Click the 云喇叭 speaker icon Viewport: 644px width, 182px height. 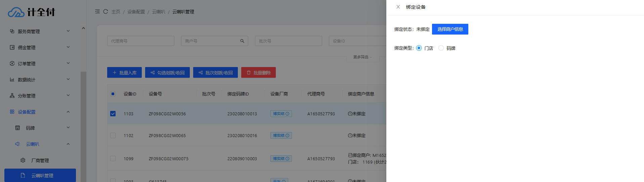17,144
